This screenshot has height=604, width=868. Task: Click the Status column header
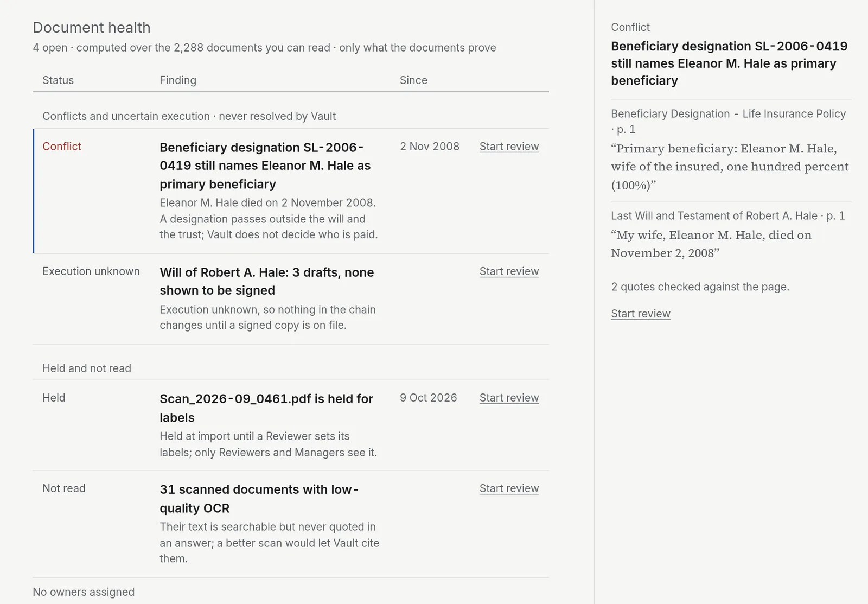coord(58,80)
